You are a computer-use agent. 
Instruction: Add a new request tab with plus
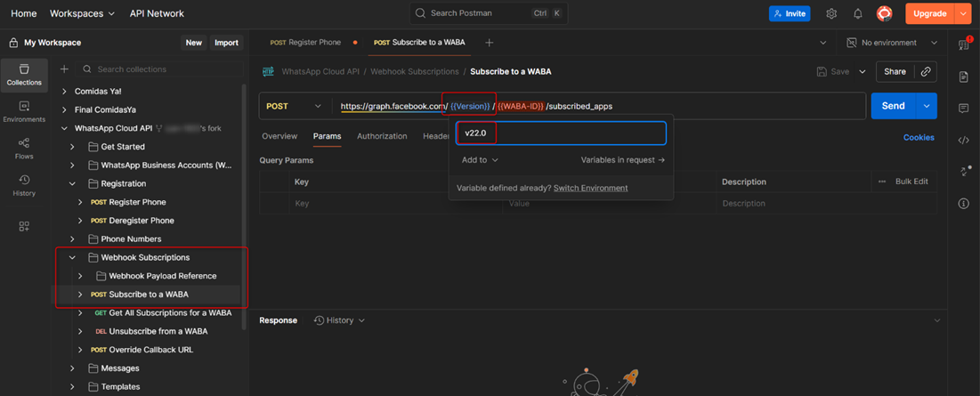pyautogui.click(x=490, y=43)
